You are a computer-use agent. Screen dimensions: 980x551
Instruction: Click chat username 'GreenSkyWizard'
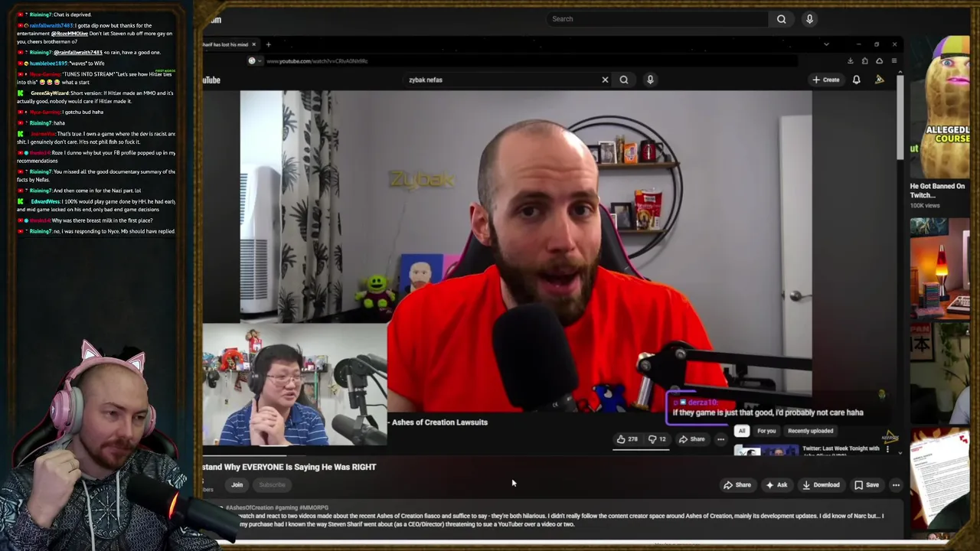coord(50,93)
